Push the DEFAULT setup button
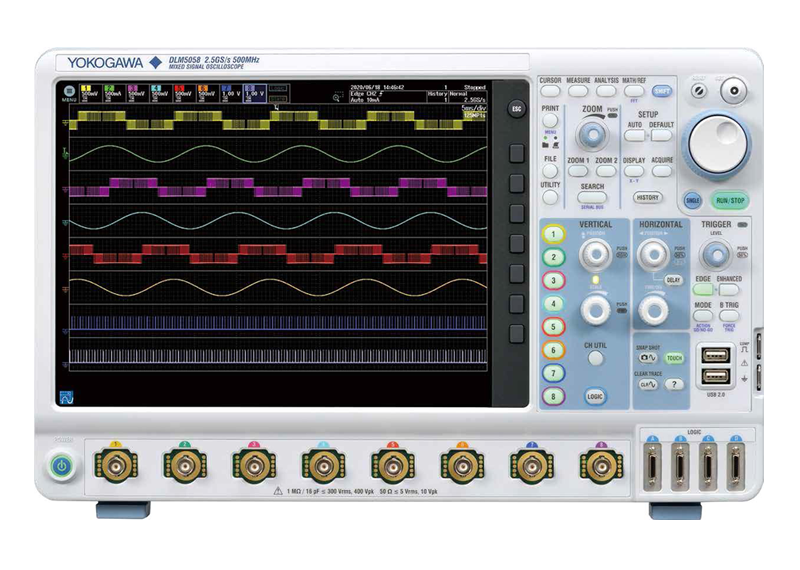Screen dimensions: 800x570 pos(661,136)
